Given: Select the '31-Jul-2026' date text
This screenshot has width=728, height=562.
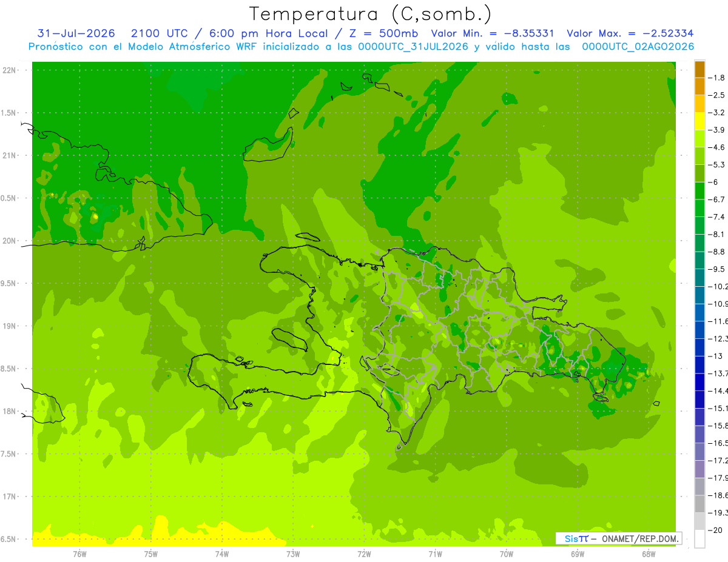Looking at the screenshot, I should tap(76, 33).
